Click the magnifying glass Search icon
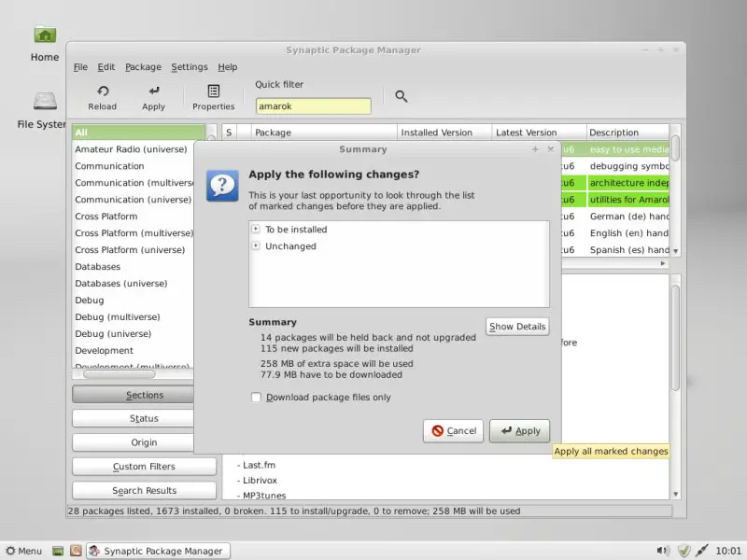747x560 pixels. click(x=402, y=96)
